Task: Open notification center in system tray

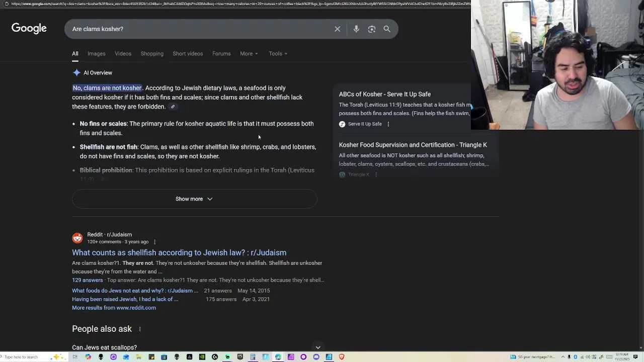Action: (635, 357)
